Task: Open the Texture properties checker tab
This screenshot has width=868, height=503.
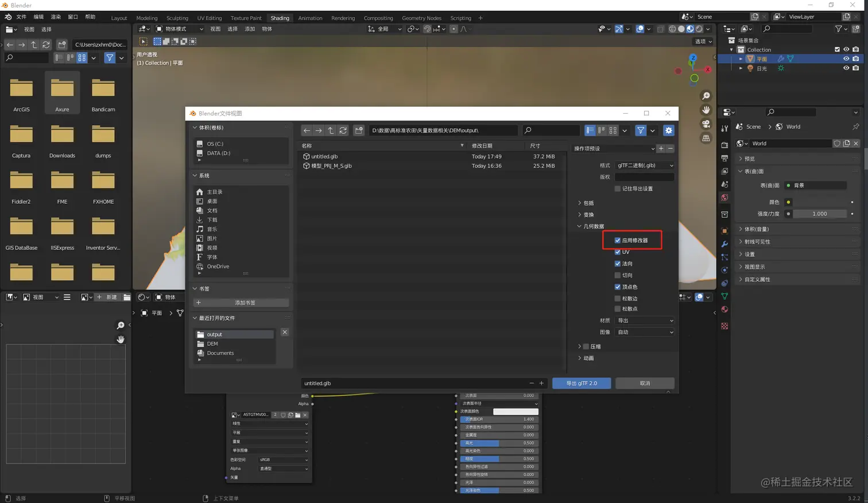Action: [x=724, y=326]
